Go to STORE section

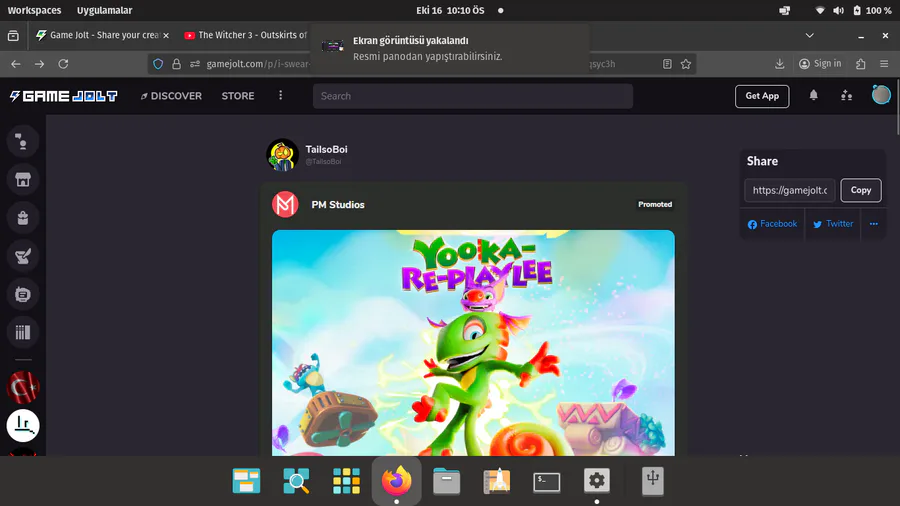click(238, 96)
